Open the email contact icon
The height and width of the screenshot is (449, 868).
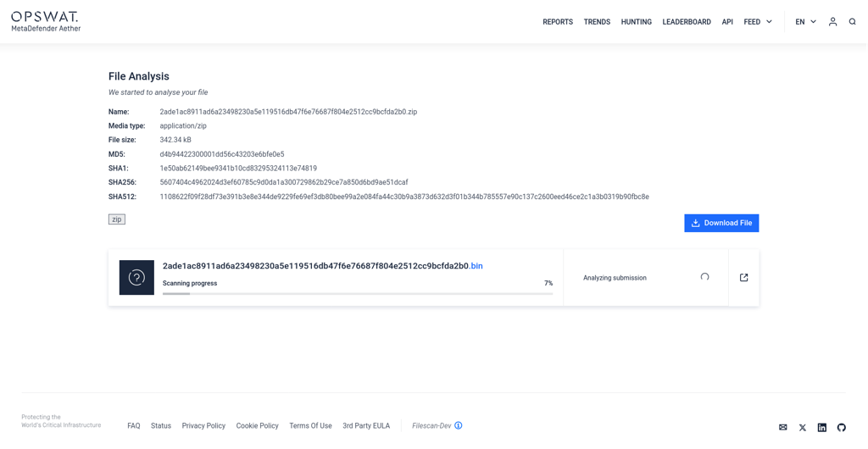pos(783,427)
